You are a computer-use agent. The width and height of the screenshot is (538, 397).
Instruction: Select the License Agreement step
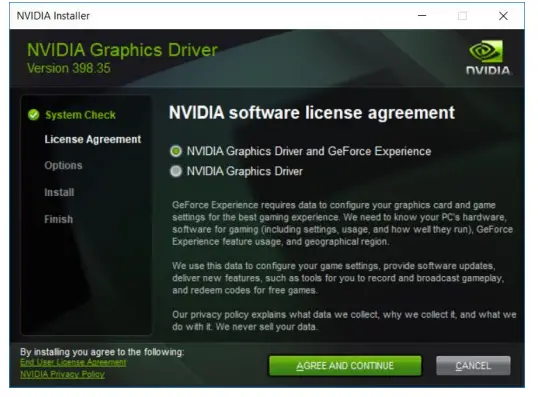click(x=93, y=139)
